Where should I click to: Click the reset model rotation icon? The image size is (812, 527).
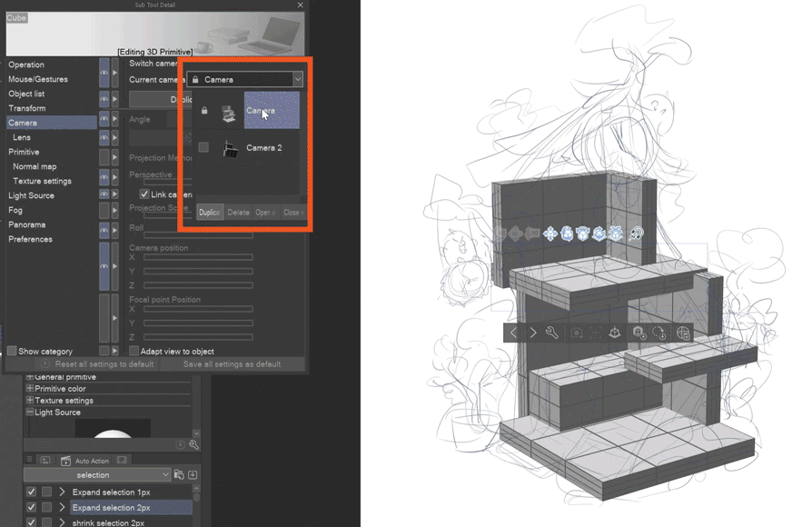click(659, 333)
